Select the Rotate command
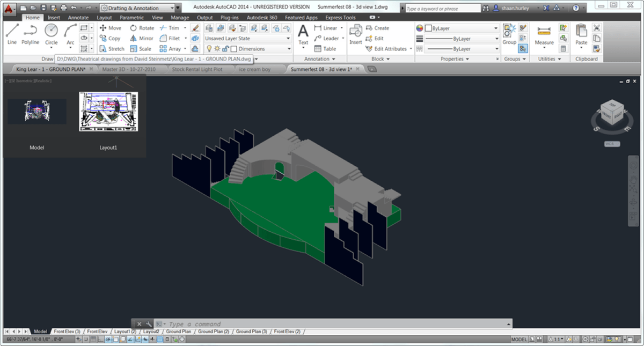 tap(141, 28)
